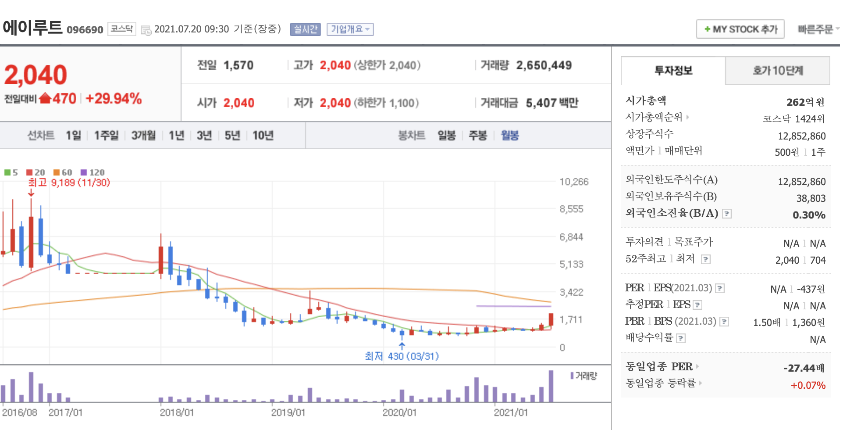
Task: Click the MY STOCK 추가 button
Action: (x=740, y=29)
